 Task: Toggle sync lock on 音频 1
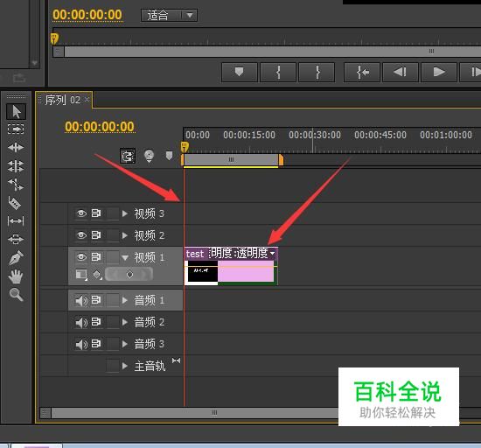click(96, 300)
